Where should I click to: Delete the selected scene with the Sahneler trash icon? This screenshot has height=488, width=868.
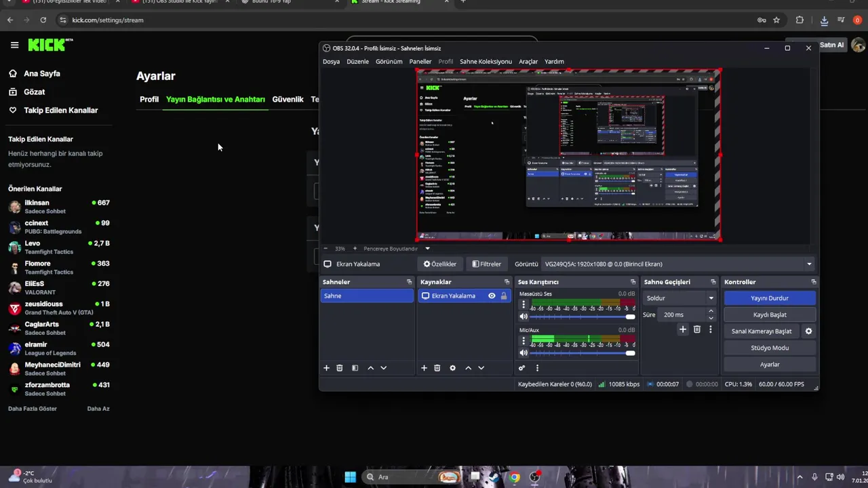coord(340,368)
